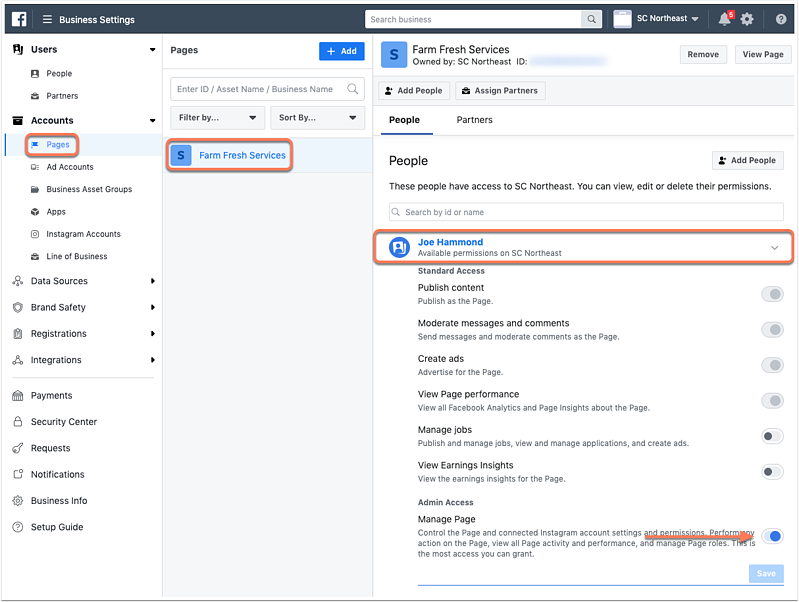799x602 pixels.
Task: Click the Setup Guide question icon
Action: [x=18, y=527]
